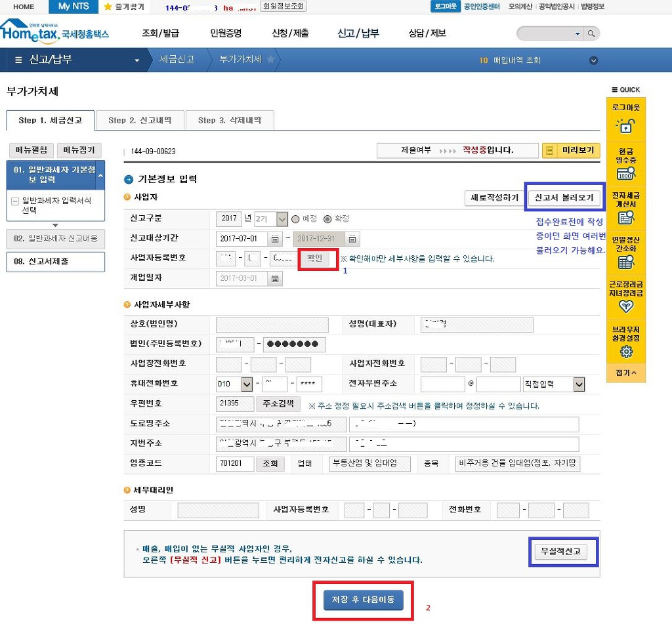
Task: Open calendar icon for end date 2017-12-31
Action: click(352, 239)
